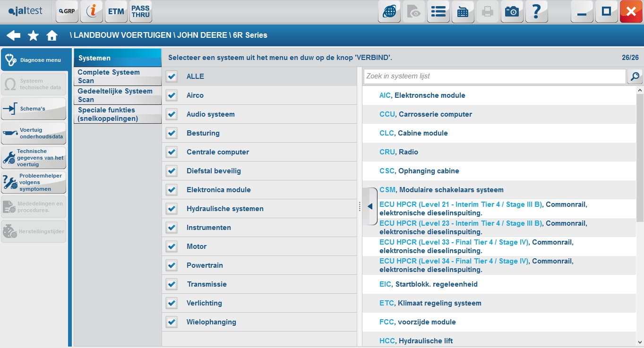Click the globe network icon
This screenshot has width=644, height=348.
389,12
